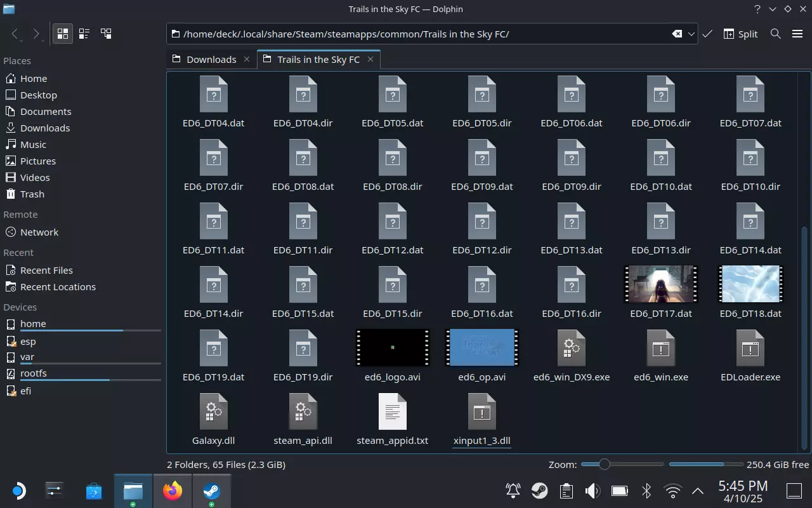
Task: Open volume control in tray
Action: 593,490
